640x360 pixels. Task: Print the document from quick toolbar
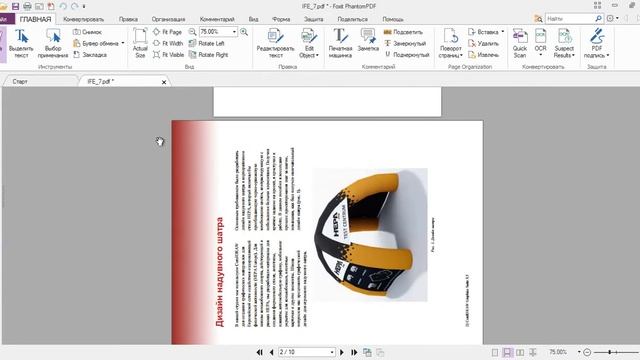point(27,6)
